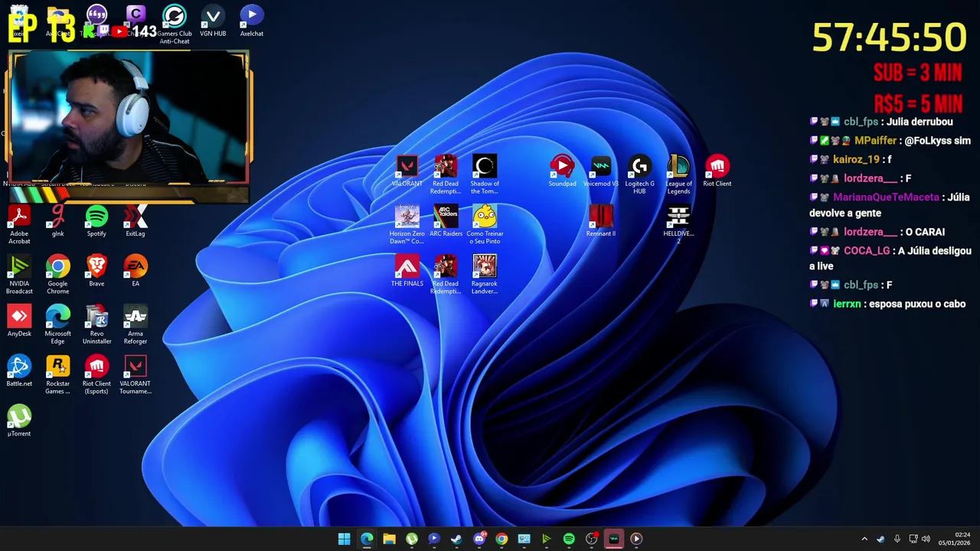Open the microphone tray indicator
980x551 pixels.
pyautogui.click(x=897, y=539)
